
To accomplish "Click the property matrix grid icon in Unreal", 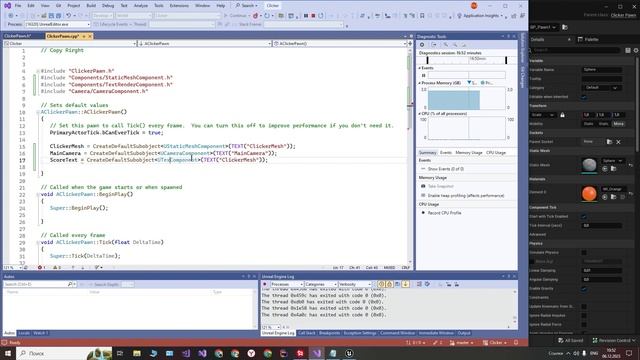I will (628, 50).
